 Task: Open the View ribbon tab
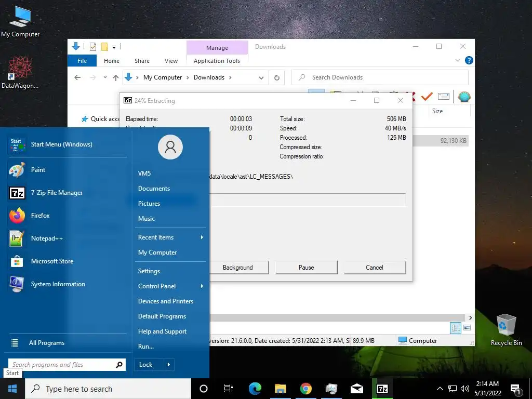[171, 61]
